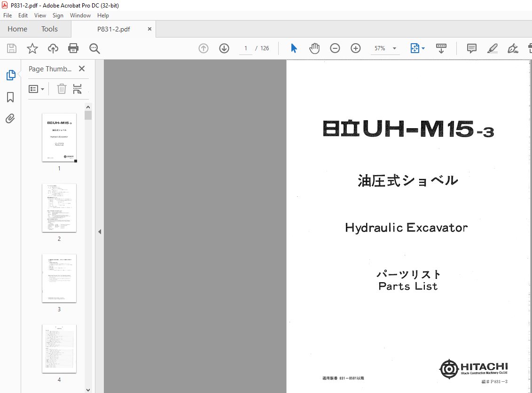
Task: Click the page number input field
Action: (x=246, y=48)
